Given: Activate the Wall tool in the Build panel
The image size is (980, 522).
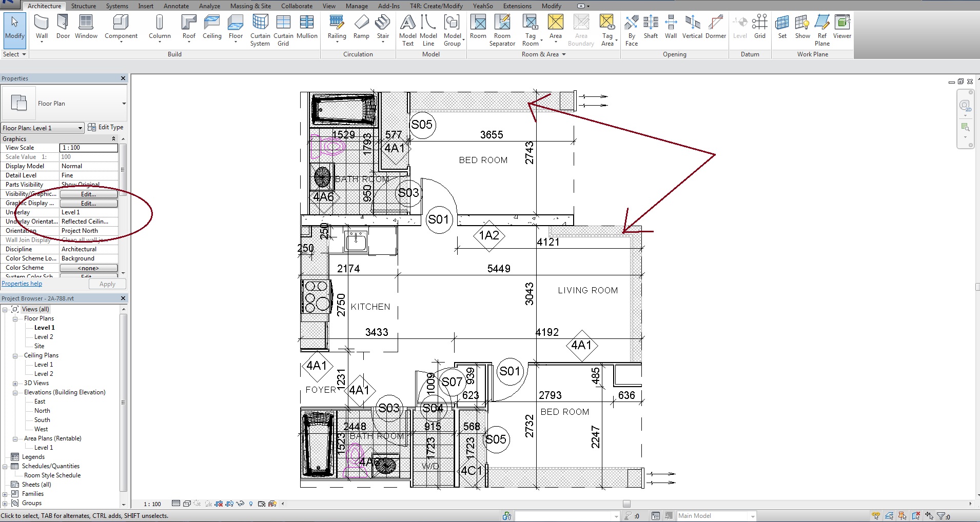Looking at the screenshot, I should (42, 28).
